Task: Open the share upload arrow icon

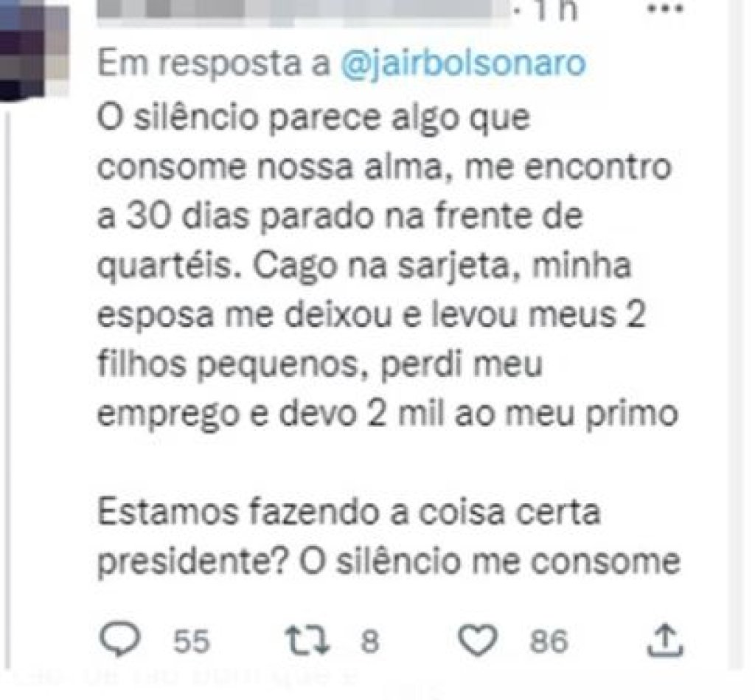Action: (665, 640)
